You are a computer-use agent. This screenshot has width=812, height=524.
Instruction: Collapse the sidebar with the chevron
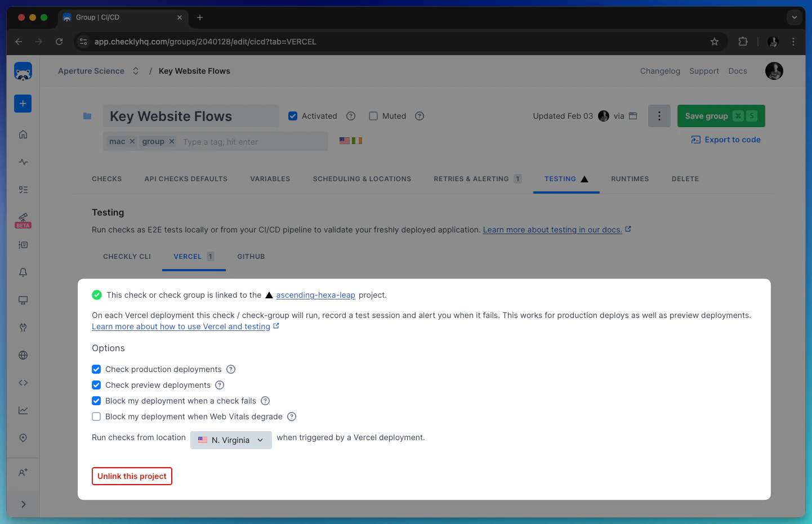(x=23, y=504)
